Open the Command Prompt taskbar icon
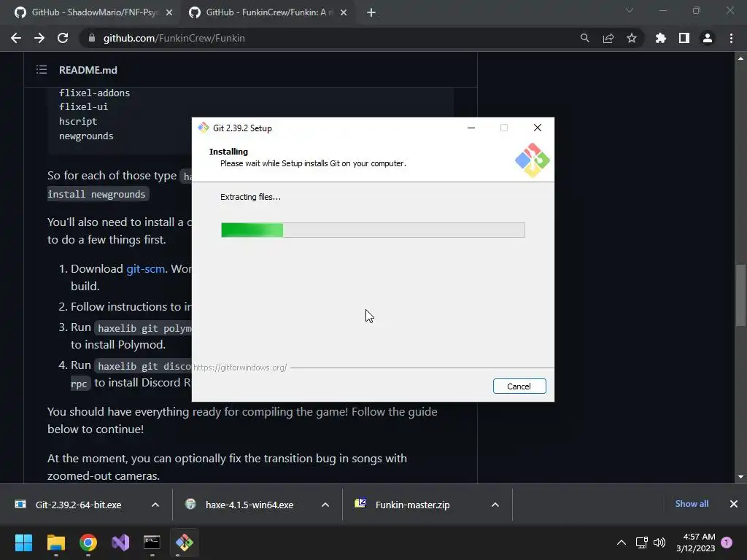Image resolution: width=747 pixels, height=560 pixels. click(x=152, y=542)
